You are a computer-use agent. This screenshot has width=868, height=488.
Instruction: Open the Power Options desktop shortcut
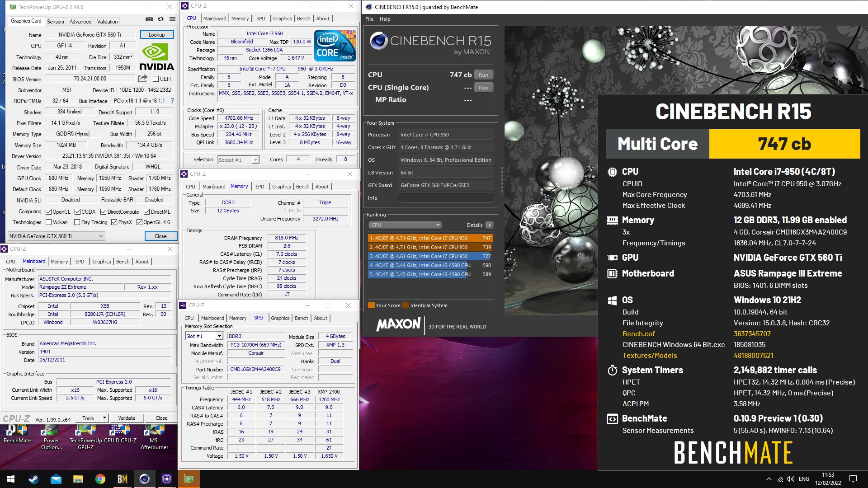(51, 437)
